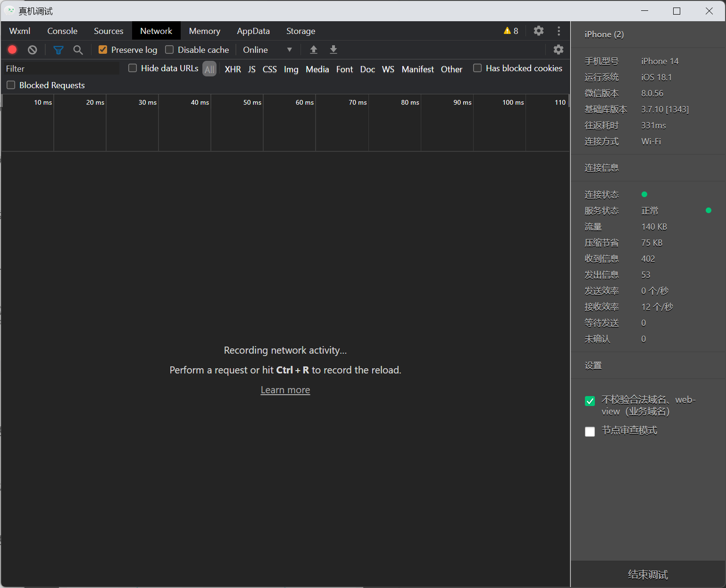Open Network settings gear in toolbar
726x588 pixels.
(x=559, y=50)
